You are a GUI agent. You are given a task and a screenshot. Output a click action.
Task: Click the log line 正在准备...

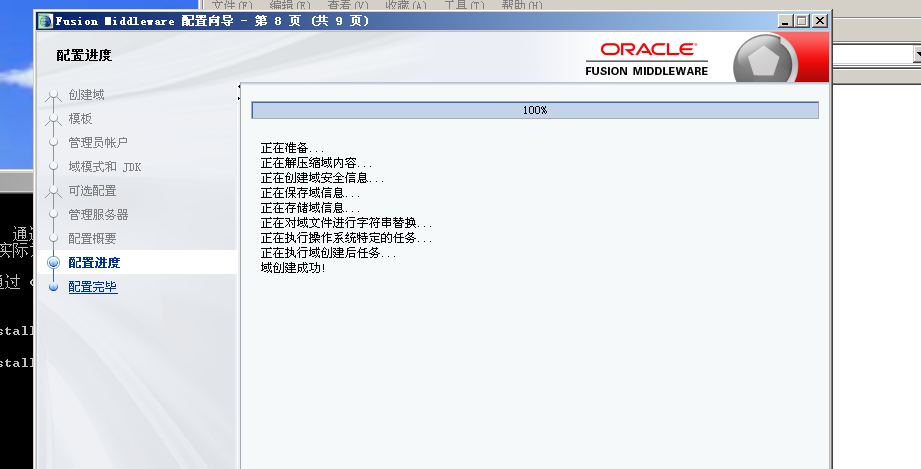point(293,148)
